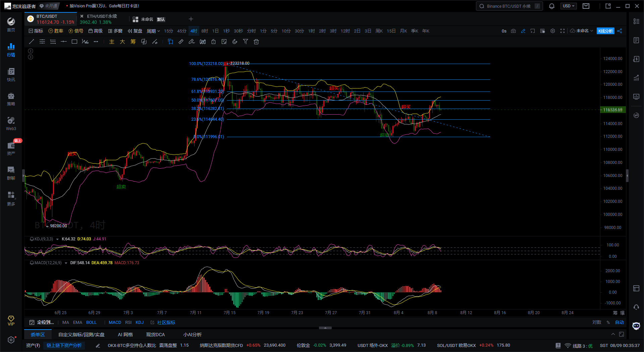Open the 委单区 tab
This screenshot has height=352, width=644.
tap(38, 335)
